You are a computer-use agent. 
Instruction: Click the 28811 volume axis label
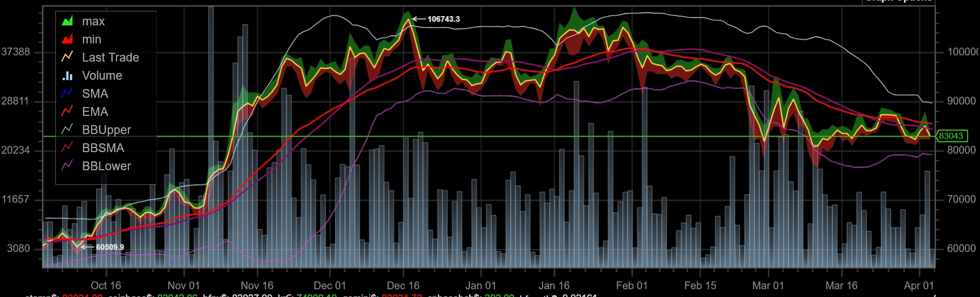(x=16, y=101)
